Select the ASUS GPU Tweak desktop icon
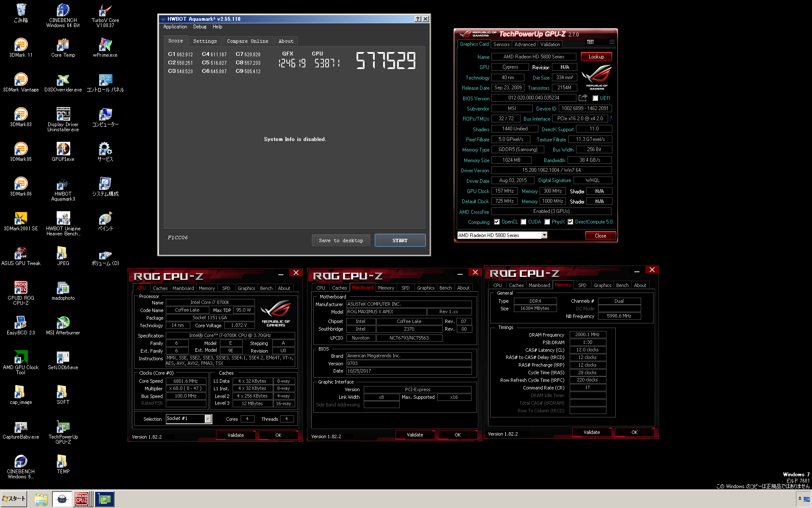 point(21,256)
